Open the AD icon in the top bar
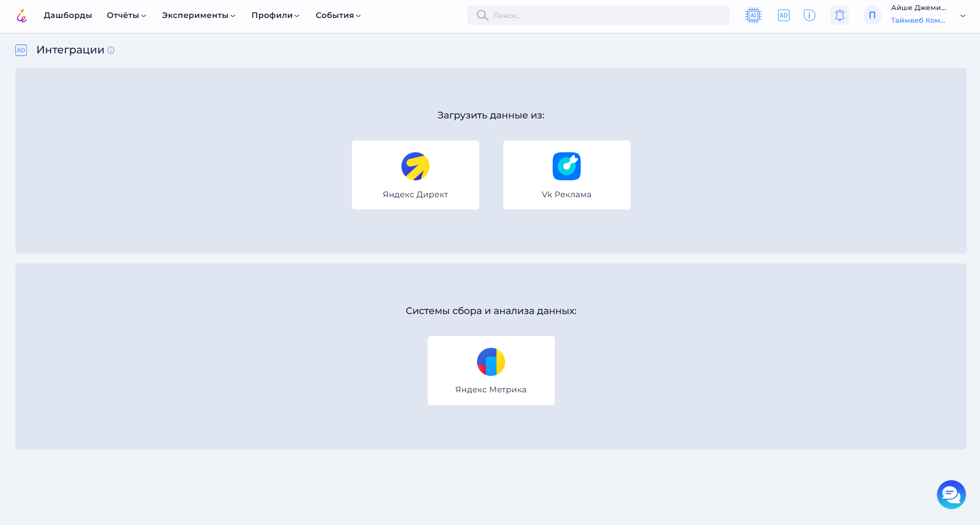This screenshot has width=980, height=525. pos(783,15)
